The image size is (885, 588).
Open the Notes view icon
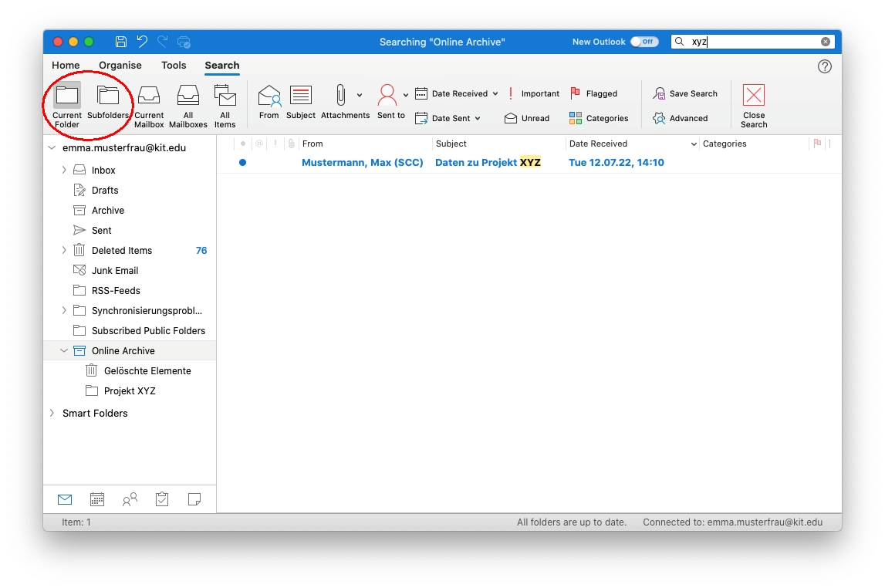pos(194,499)
